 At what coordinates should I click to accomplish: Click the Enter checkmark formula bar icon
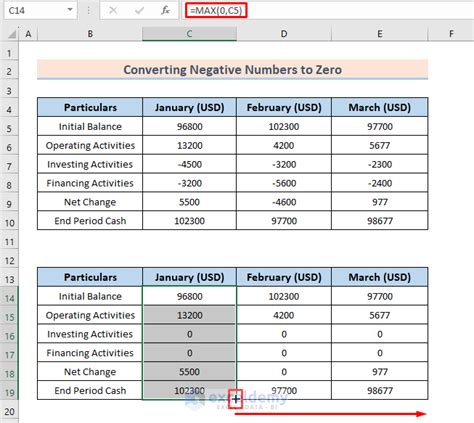click(x=139, y=10)
